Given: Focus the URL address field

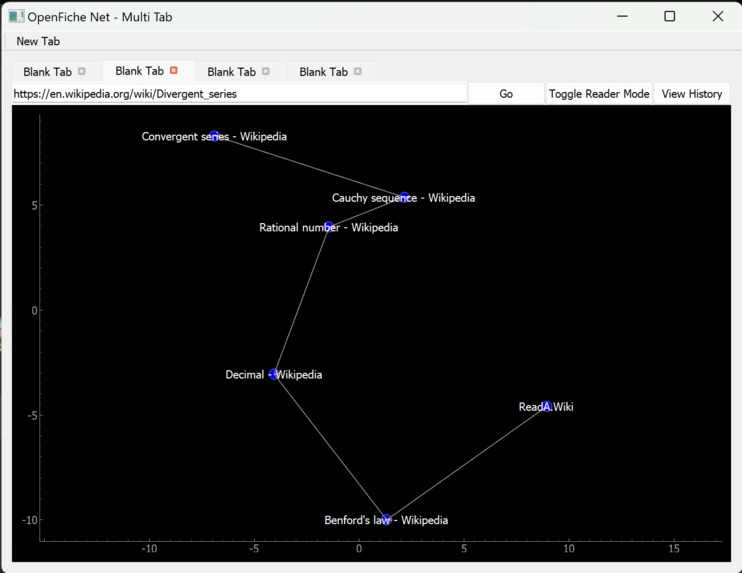Looking at the screenshot, I should [239, 94].
